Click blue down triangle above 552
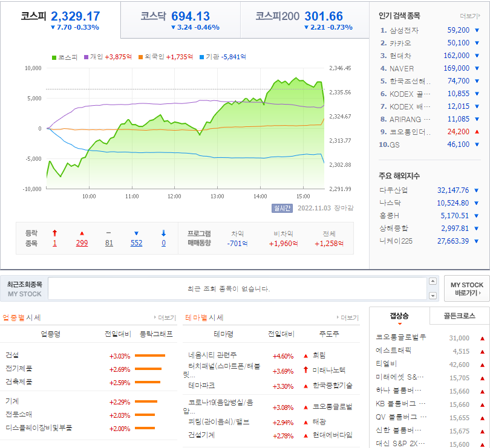 136,233
